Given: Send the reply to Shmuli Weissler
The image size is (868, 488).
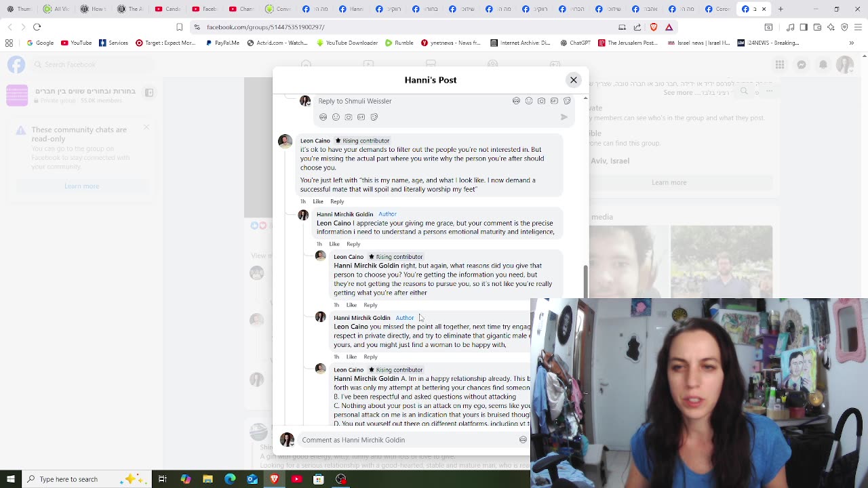Looking at the screenshot, I should coord(564,117).
